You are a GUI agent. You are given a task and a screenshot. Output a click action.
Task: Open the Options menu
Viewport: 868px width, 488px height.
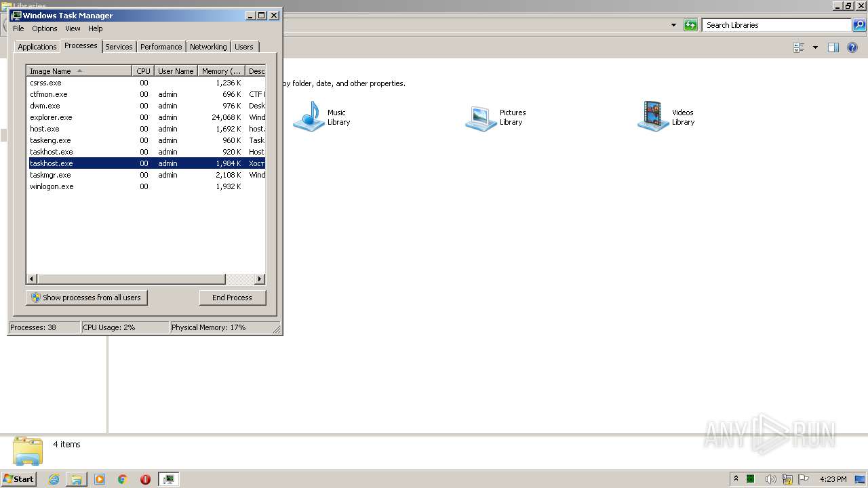tap(45, 28)
